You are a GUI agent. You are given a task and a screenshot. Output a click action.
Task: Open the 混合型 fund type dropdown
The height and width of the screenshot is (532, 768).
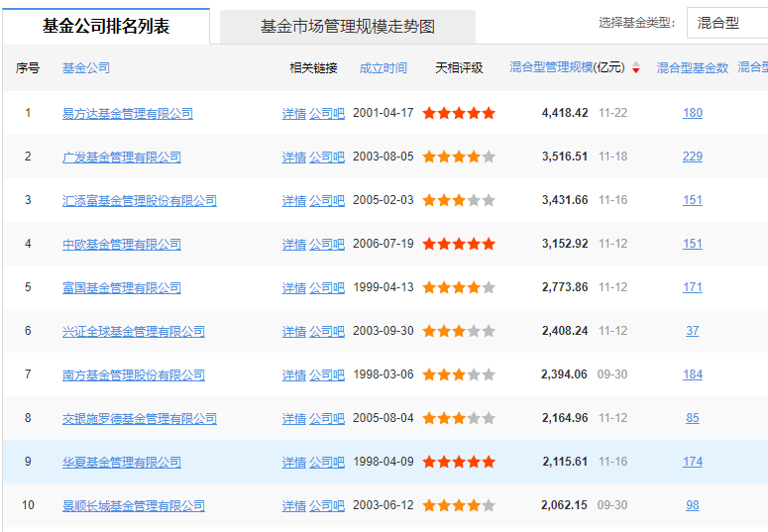(x=726, y=23)
